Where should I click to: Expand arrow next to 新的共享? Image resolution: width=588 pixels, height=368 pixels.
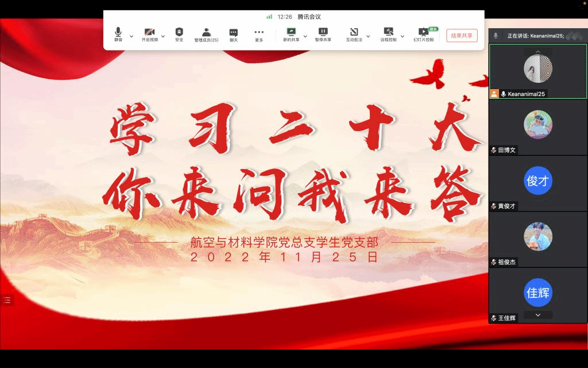(305, 36)
